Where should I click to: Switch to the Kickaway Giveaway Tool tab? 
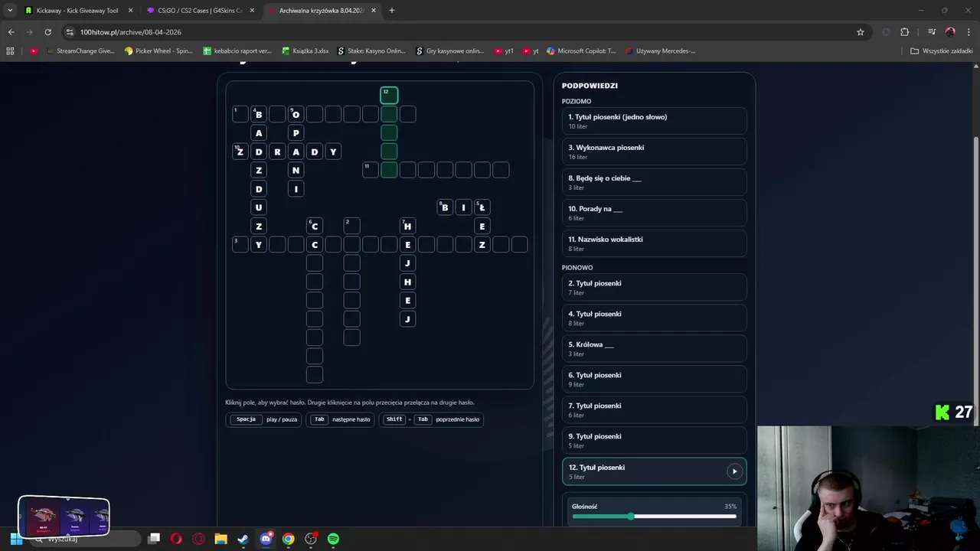(77, 11)
